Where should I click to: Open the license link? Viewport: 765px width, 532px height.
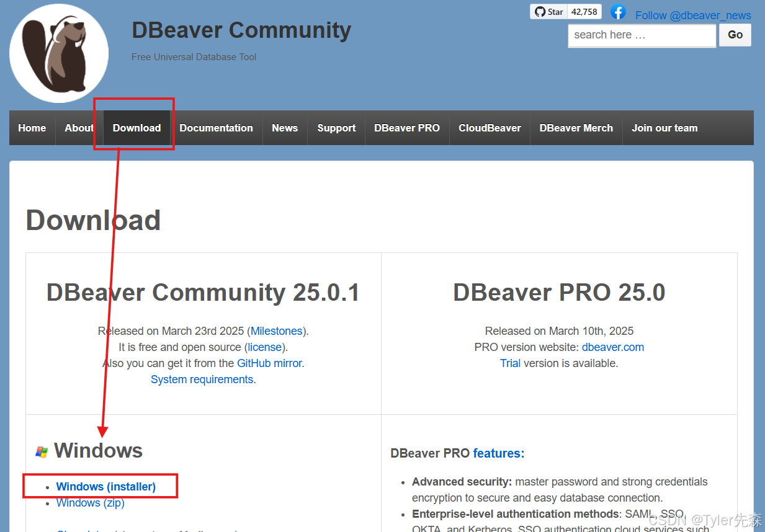point(265,347)
